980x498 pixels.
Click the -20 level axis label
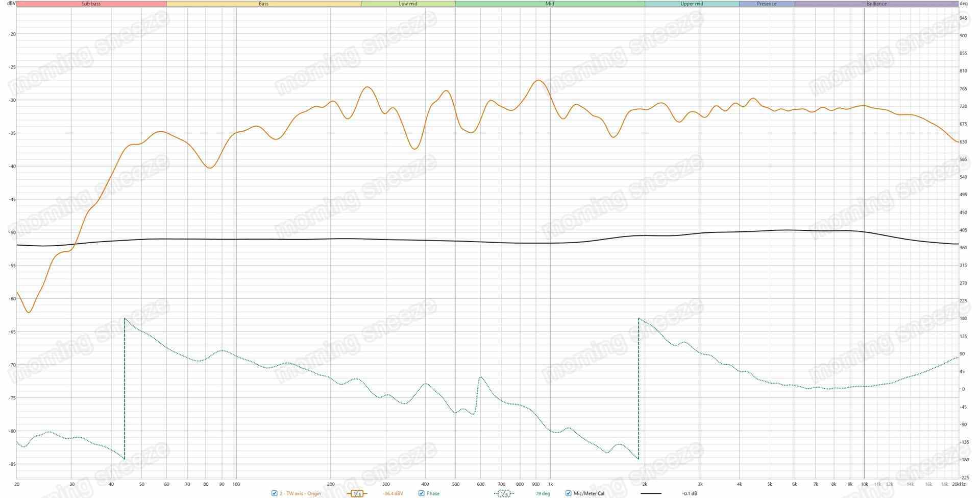coord(12,34)
